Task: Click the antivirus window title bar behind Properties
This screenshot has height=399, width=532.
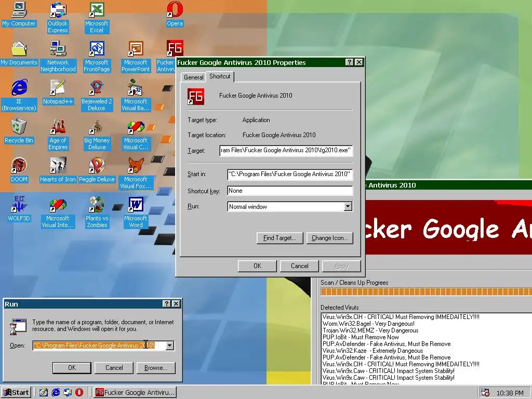Action: [448, 185]
